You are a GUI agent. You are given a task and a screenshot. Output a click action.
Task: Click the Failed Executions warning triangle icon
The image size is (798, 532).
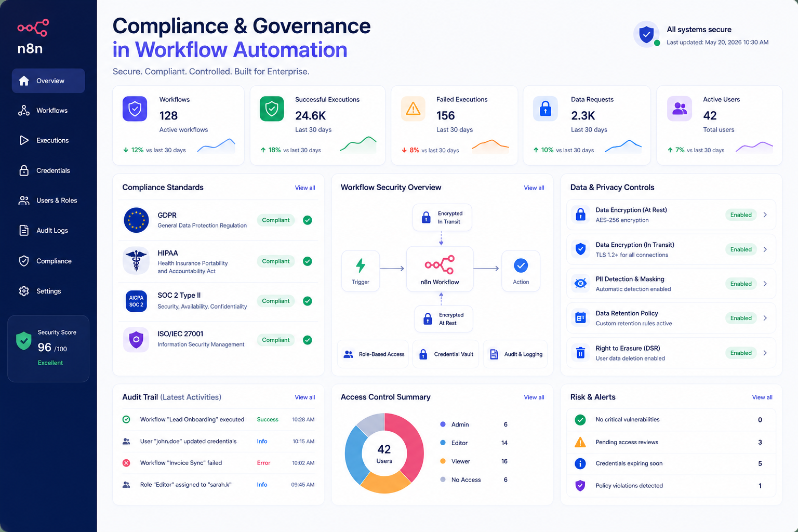click(413, 109)
